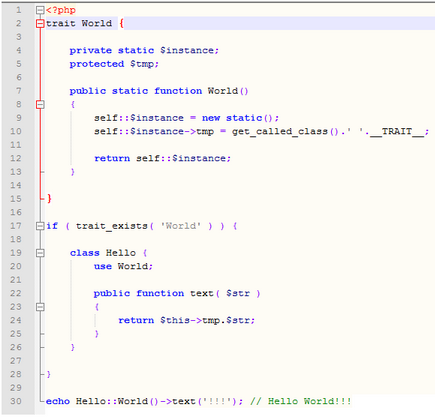The width and height of the screenshot is (435, 417).
Task: Click 'echo' keyword on line 30
Action: pyautogui.click(x=58, y=401)
